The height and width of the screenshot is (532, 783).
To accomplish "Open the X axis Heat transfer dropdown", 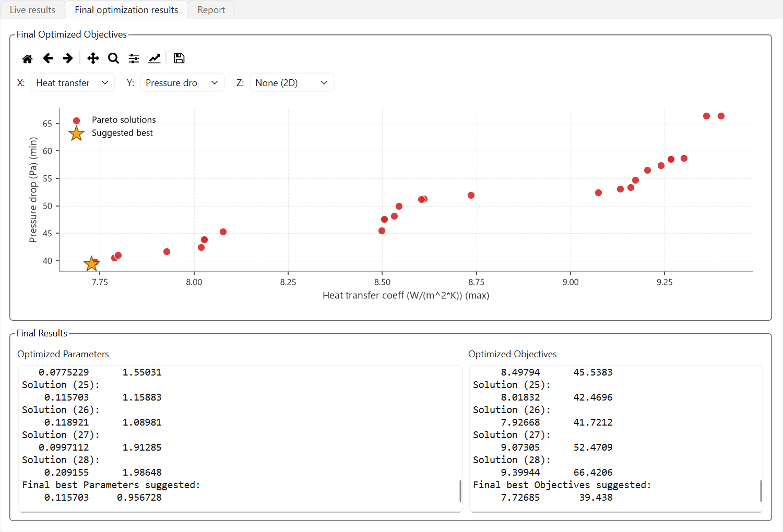I will [x=73, y=82].
